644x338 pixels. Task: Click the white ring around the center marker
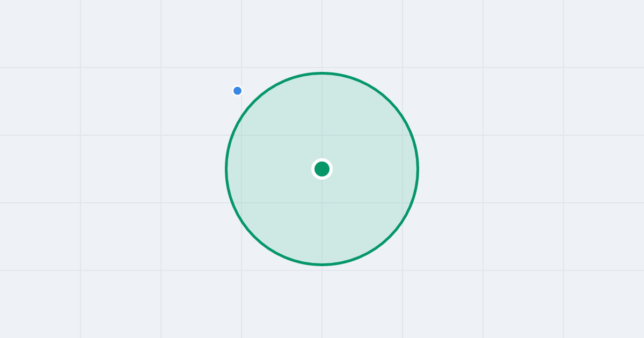(322, 160)
